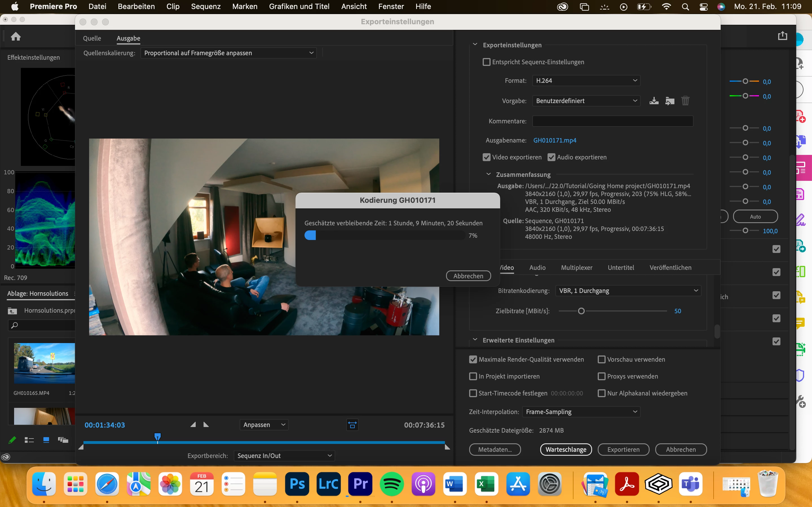Viewport: 812px width, 507px height.
Task: Click the save preset icon
Action: pyautogui.click(x=654, y=101)
